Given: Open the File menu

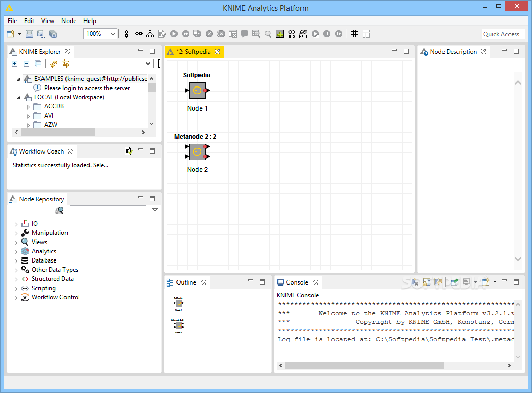Looking at the screenshot, I should pos(12,21).
